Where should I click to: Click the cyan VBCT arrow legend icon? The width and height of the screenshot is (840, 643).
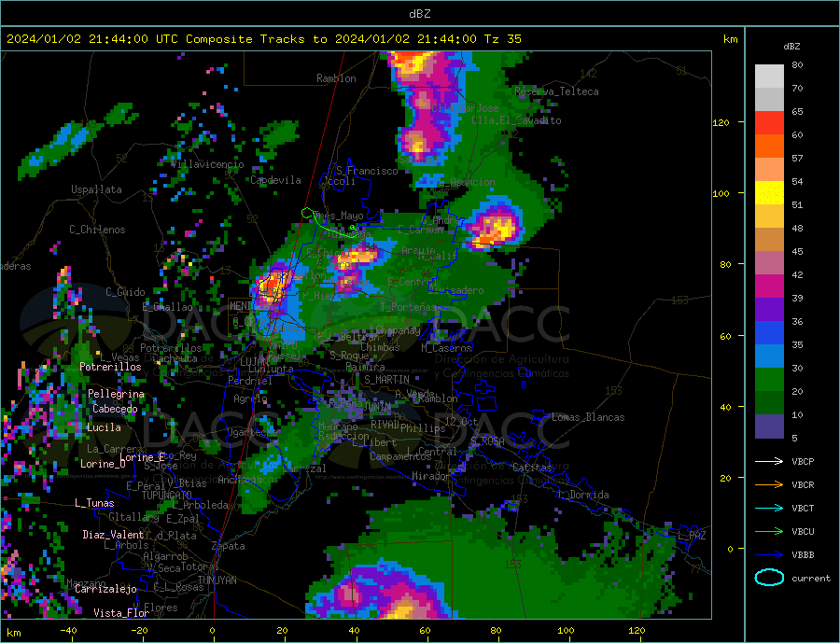[x=769, y=508]
